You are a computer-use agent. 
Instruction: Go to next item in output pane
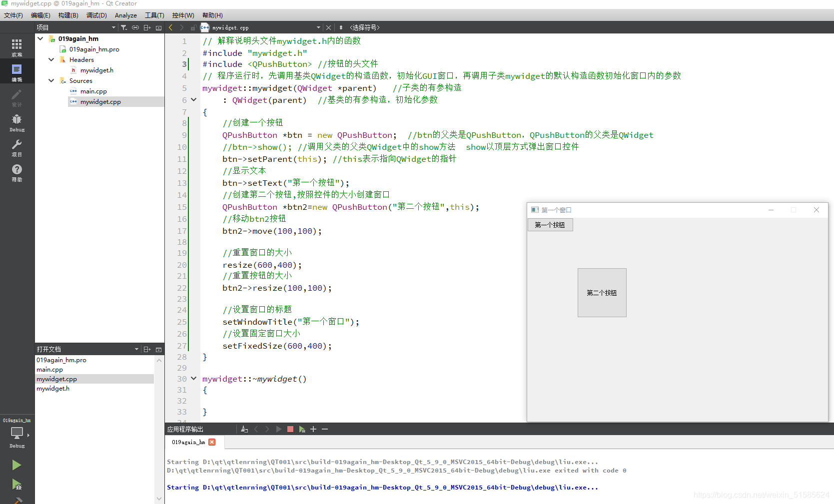267,429
